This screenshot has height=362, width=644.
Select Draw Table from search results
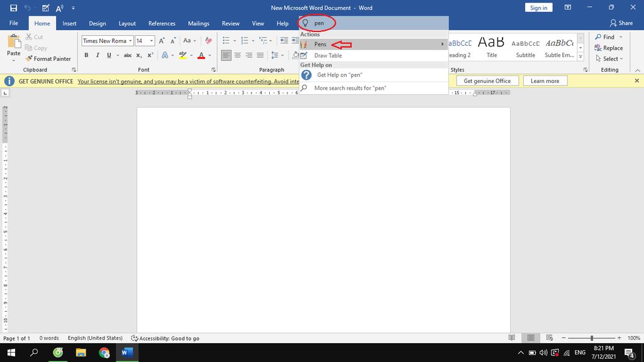(x=374, y=55)
